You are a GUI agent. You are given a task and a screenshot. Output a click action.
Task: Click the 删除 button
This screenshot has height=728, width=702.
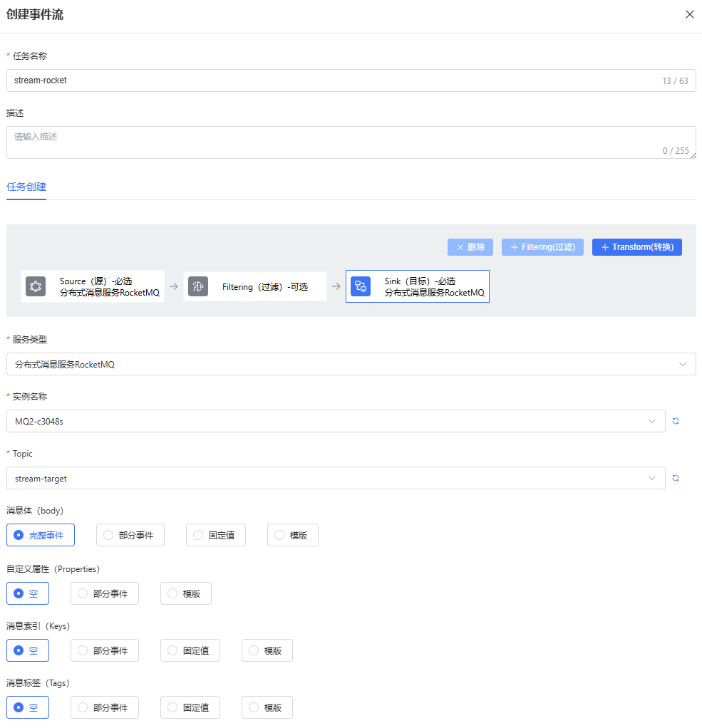(470, 247)
